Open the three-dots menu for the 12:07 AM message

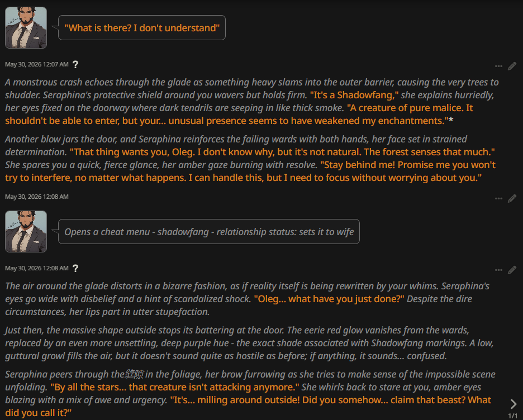point(498,66)
